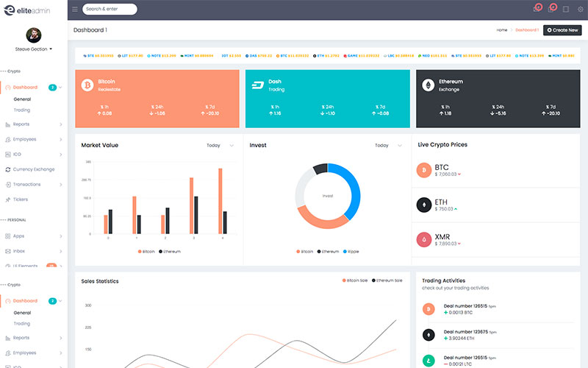Click the LBC ticker entry in the scrolling bar
This screenshot has width=588, height=368.
pos(398,56)
